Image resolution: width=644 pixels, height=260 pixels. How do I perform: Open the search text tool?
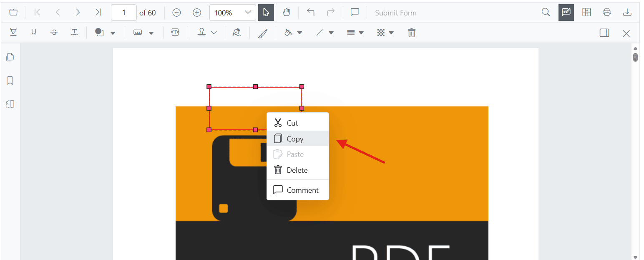point(546,13)
